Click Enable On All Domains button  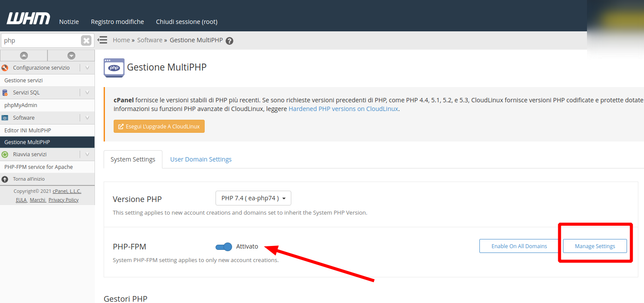(519, 246)
